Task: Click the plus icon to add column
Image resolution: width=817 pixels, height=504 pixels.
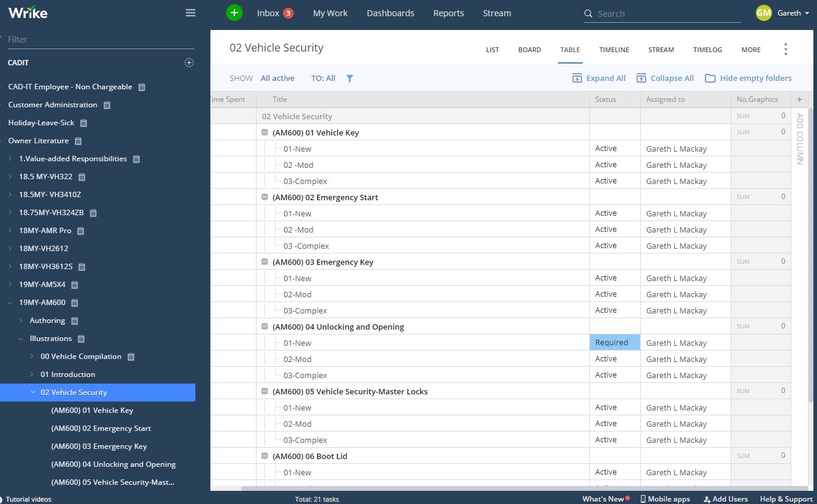Action: [x=799, y=99]
